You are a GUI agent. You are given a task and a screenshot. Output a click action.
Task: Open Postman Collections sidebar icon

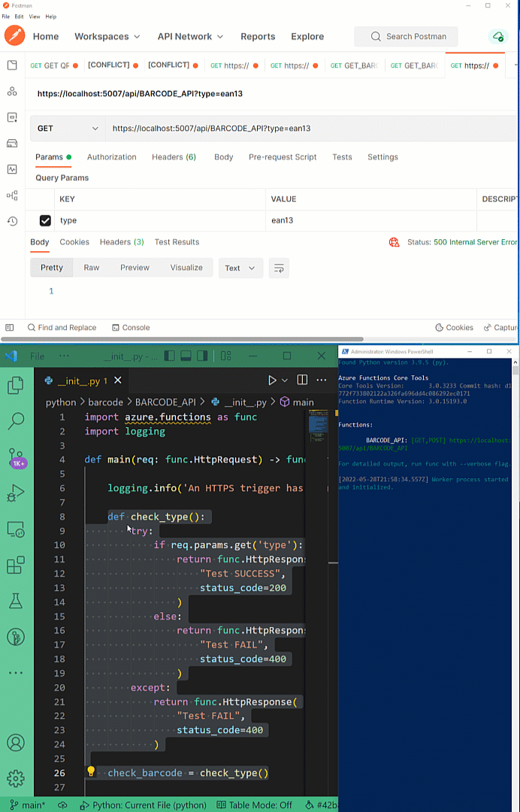[x=12, y=65]
